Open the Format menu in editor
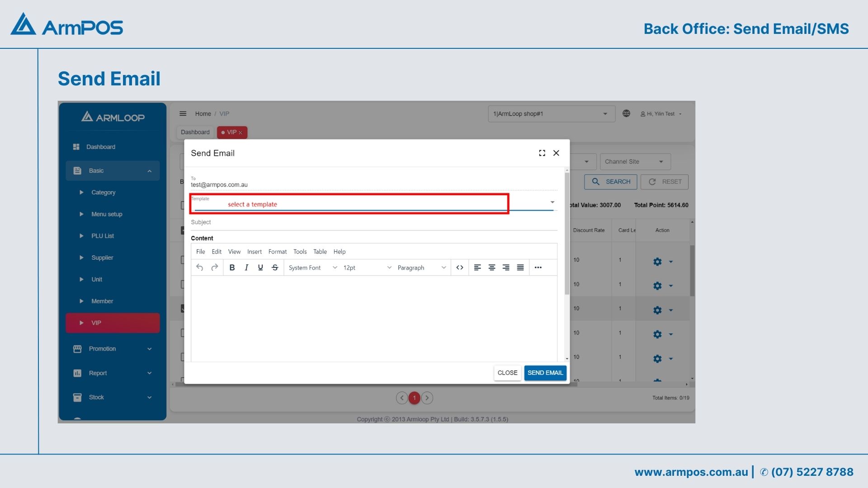 click(277, 252)
